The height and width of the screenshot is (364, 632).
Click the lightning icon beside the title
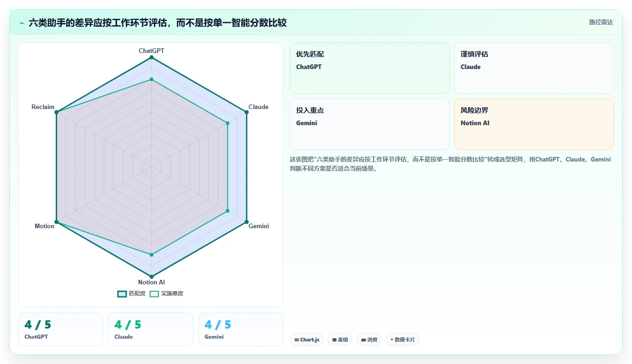[22, 23]
